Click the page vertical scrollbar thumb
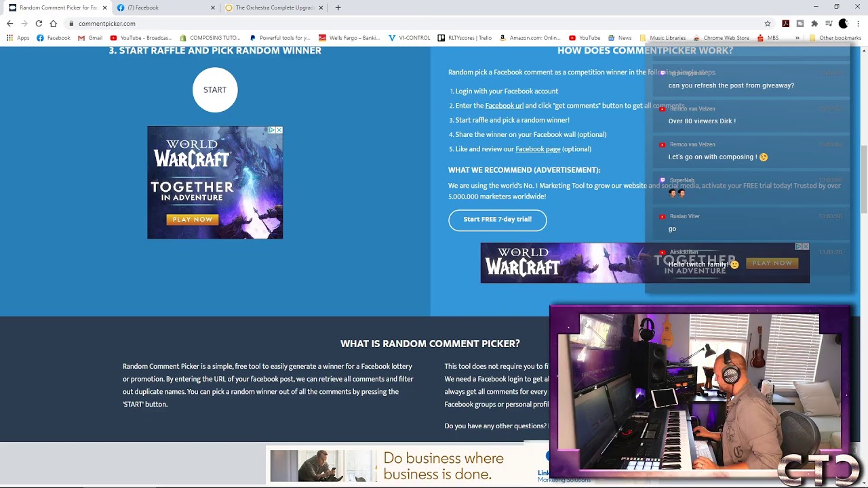This screenshot has height=488, width=868. 863,180
